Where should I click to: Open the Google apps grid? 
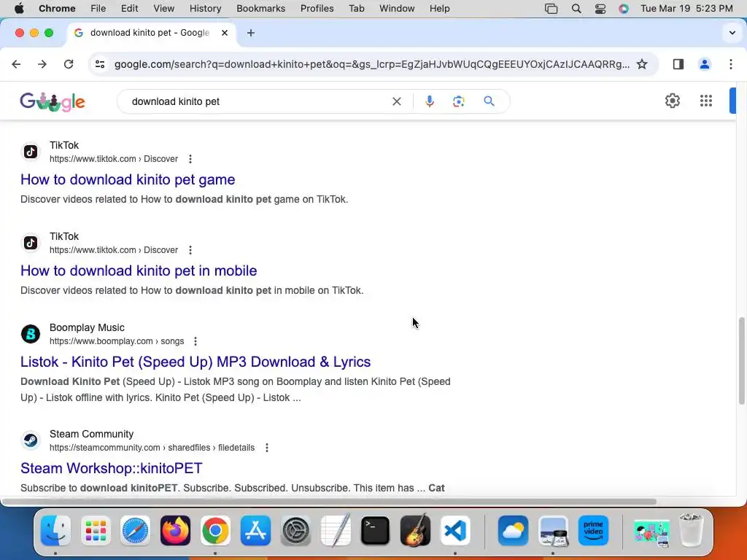pyautogui.click(x=706, y=101)
